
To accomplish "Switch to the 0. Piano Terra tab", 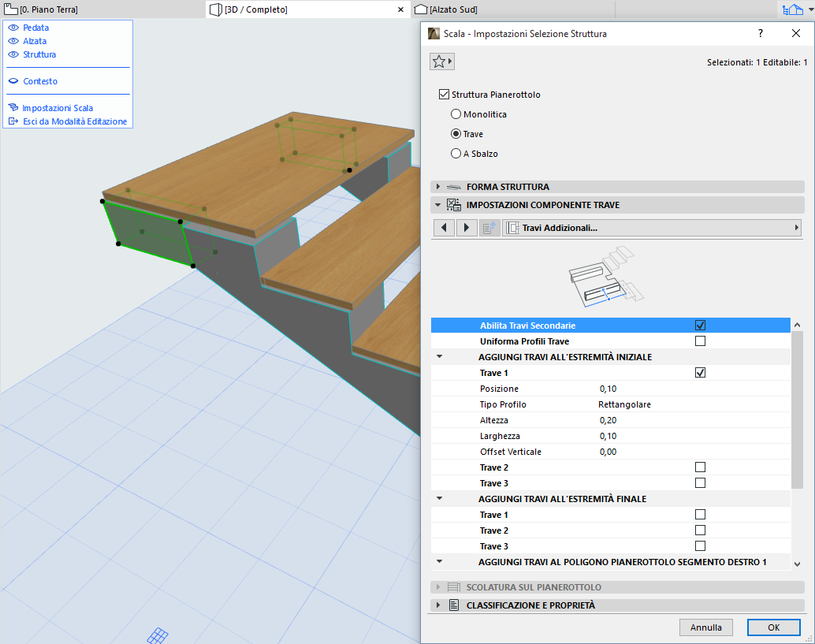I will [47, 9].
